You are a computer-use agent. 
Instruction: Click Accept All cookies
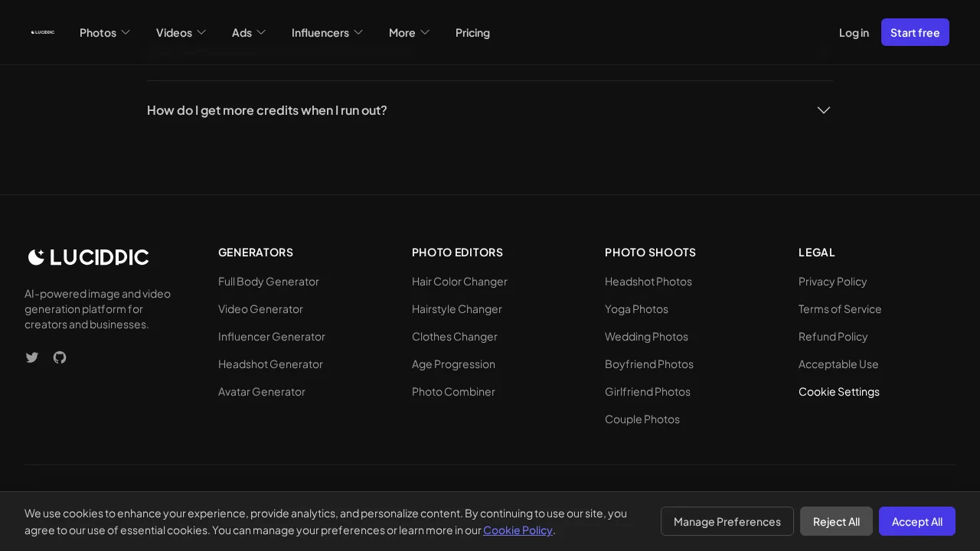pyautogui.click(x=917, y=521)
